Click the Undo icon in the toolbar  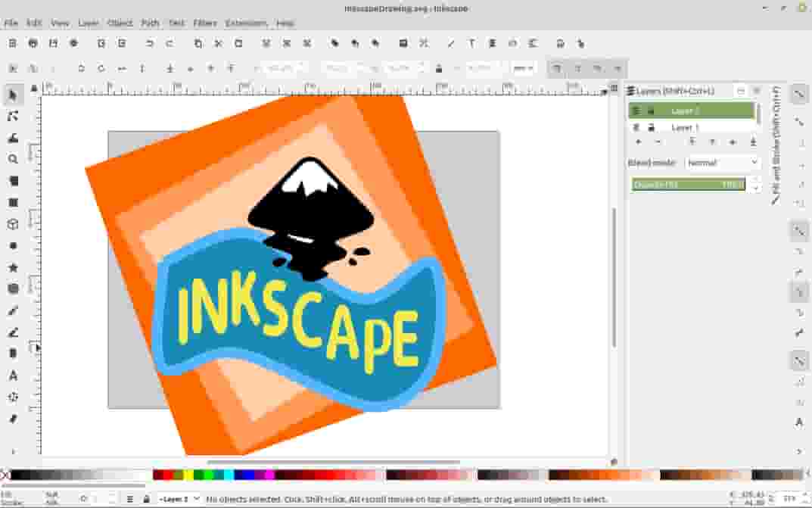[149, 43]
